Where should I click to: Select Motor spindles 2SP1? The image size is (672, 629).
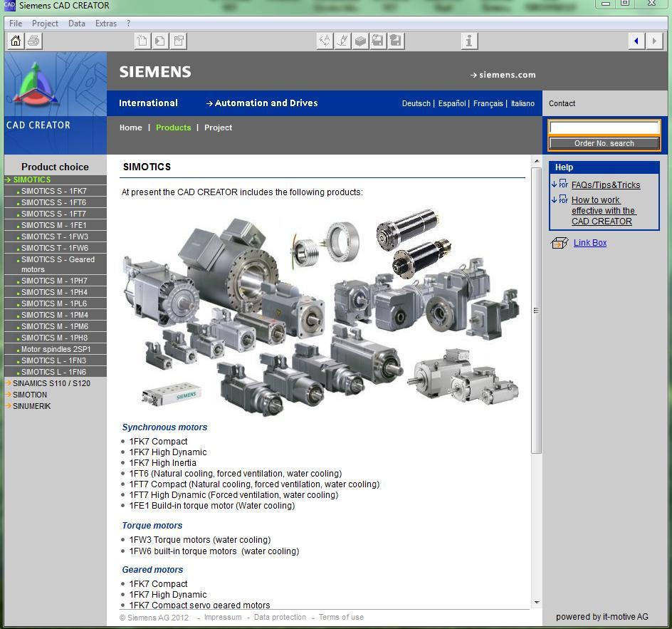56,349
